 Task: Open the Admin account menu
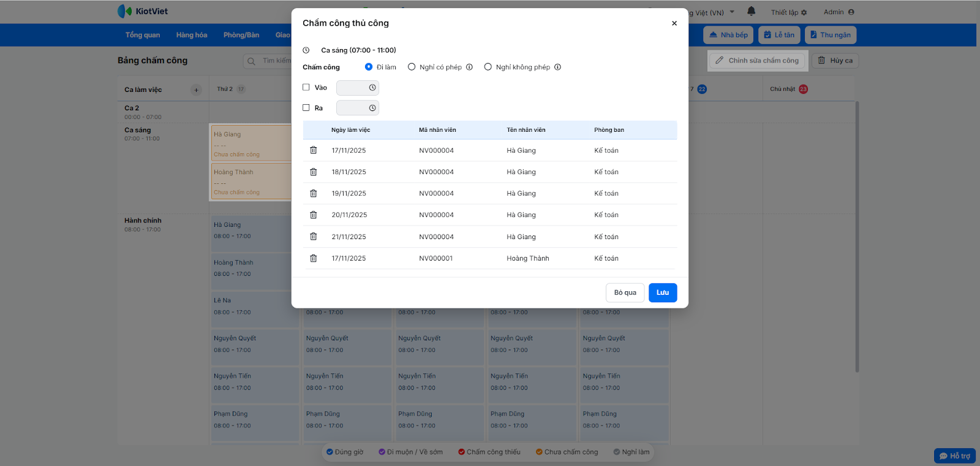839,12
